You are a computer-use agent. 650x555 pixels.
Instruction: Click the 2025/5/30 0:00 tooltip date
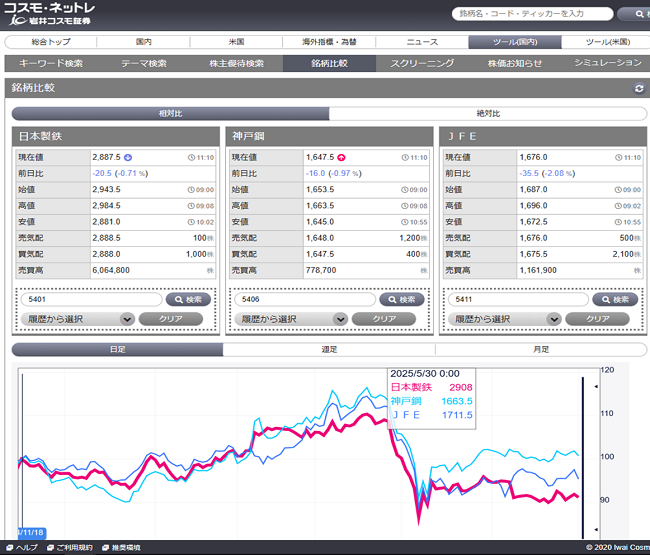point(425,373)
